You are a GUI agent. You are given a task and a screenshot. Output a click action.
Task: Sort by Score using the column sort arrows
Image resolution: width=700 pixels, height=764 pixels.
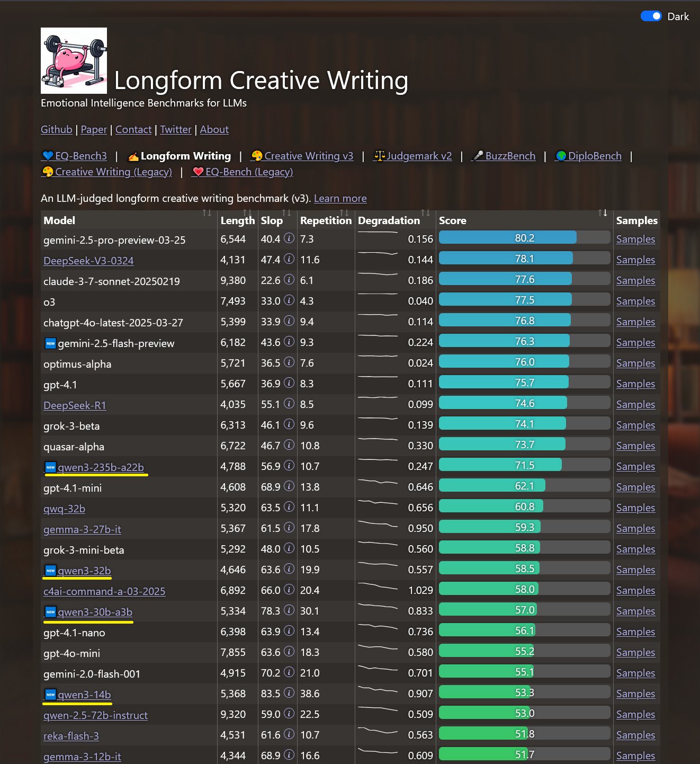[602, 213]
